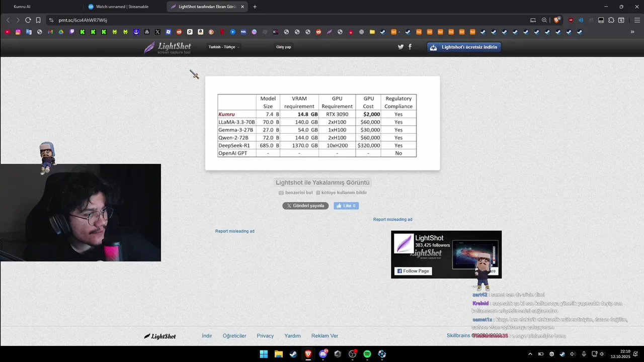Open the yellow folder bookmark
The width and height of the screenshot is (644, 362).
(372, 32)
